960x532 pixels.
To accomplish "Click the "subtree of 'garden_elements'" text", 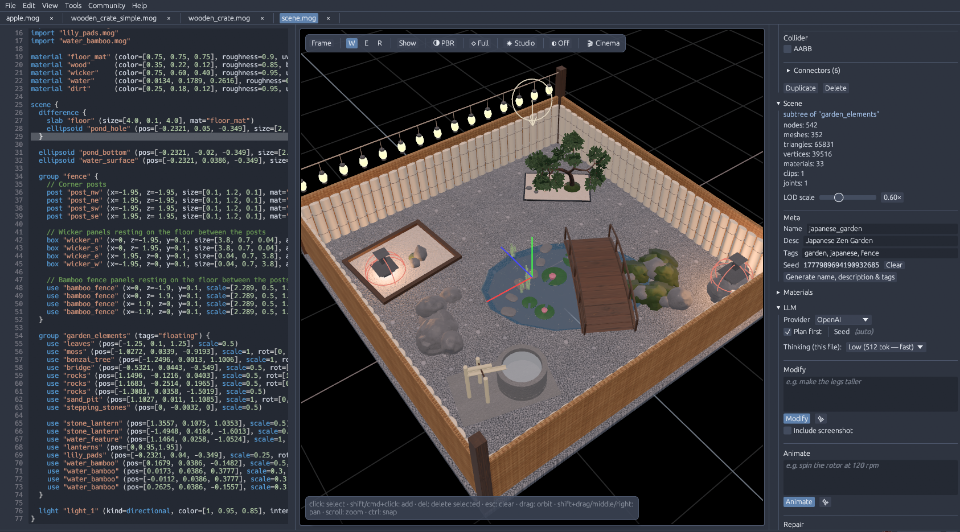I will [831, 114].
